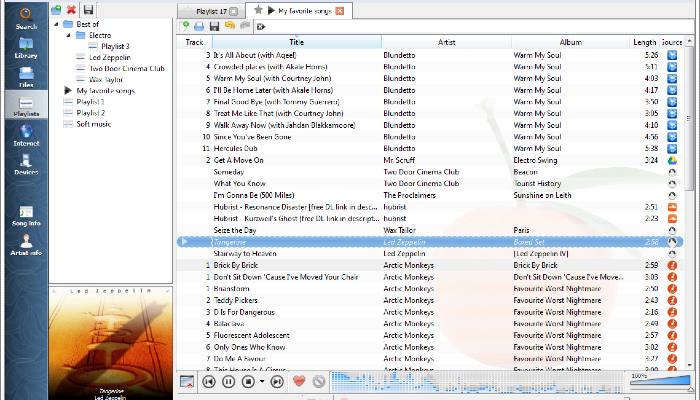
Task: Open the Files sidebar panel
Action: click(26, 77)
